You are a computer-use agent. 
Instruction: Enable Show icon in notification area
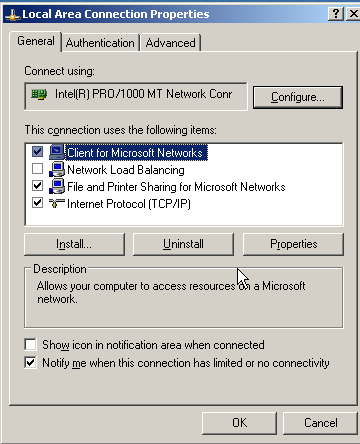[30, 344]
